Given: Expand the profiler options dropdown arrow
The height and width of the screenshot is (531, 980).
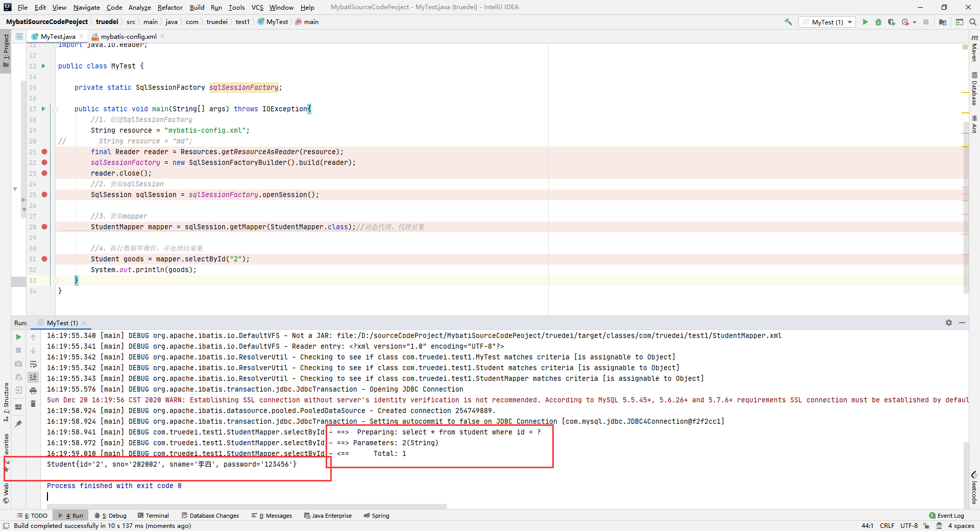Looking at the screenshot, I should 915,22.
